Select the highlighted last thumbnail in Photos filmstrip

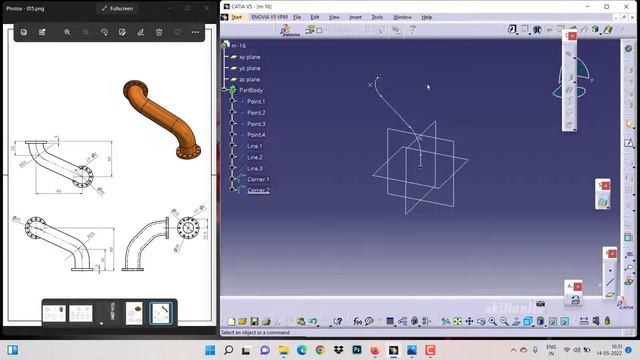pos(160,313)
